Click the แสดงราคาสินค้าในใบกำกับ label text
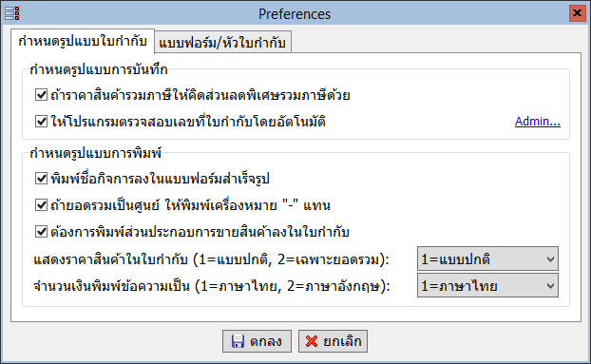Viewport: 591px width, 364px height. [x=110, y=259]
